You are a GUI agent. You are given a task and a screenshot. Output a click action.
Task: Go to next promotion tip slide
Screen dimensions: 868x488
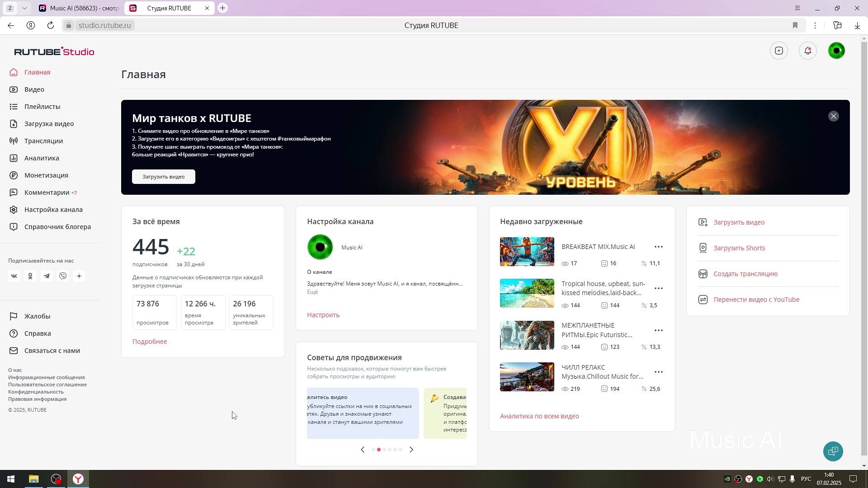point(411,450)
